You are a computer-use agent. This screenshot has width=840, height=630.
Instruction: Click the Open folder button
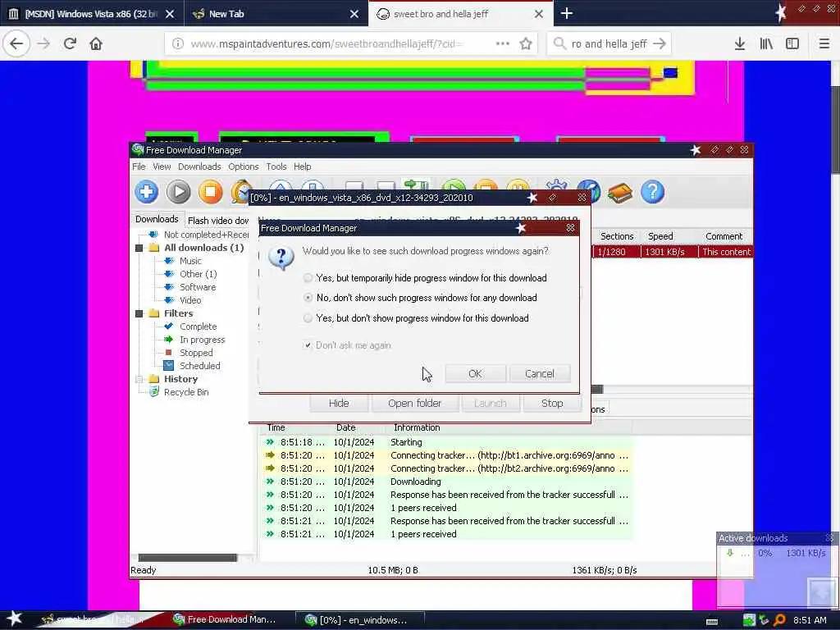(x=414, y=403)
